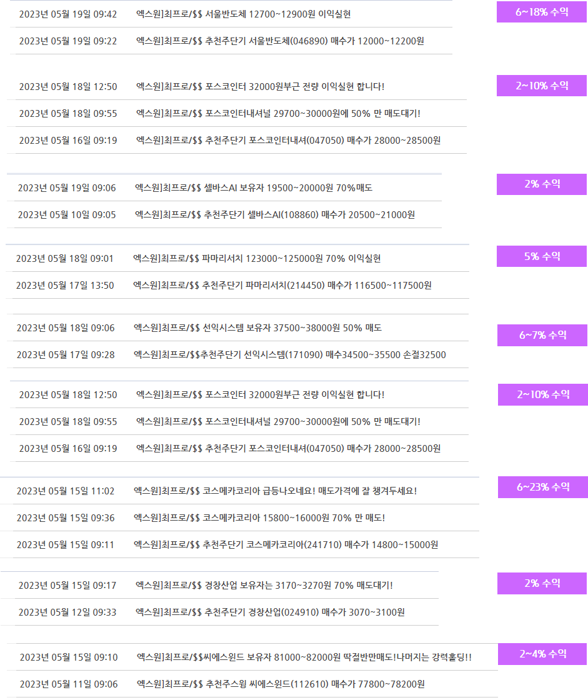The width and height of the screenshot is (588, 700).
Task: Open 파마리서치 123000~125000원 70% 이익실현 post
Action: 257,258
